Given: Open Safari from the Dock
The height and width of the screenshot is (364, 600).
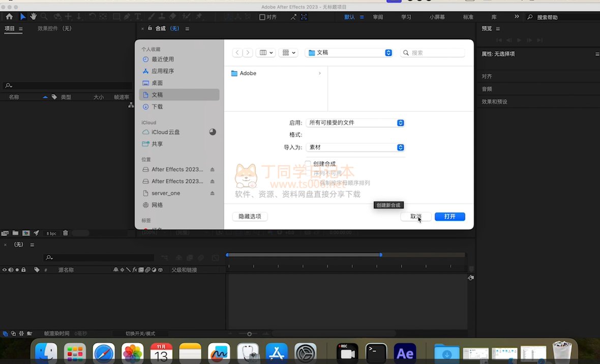Looking at the screenshot, I should pyautogui.click(x=103, y=354).
